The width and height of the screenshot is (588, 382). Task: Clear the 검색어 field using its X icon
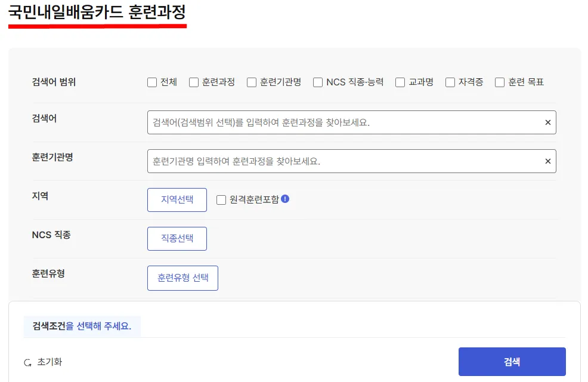[x=547, y=122]
